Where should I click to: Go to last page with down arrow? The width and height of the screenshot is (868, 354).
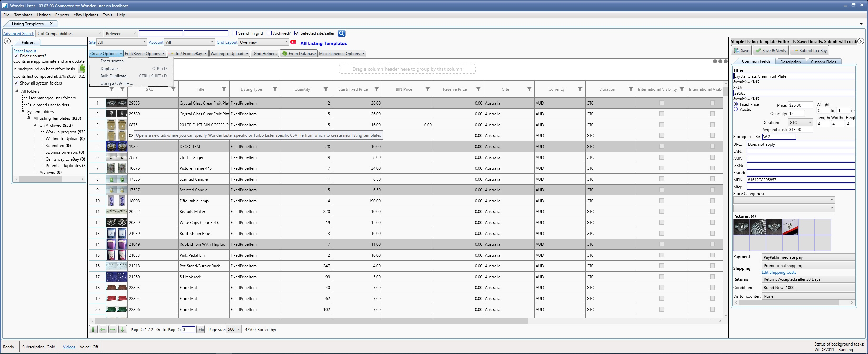[x=123, y=329]
